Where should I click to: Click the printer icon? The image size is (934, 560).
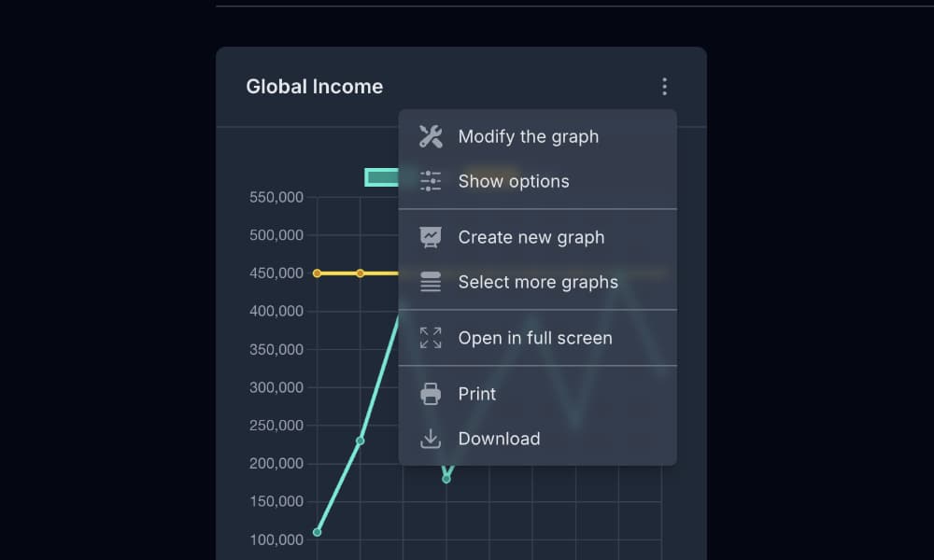click(431, 394)
